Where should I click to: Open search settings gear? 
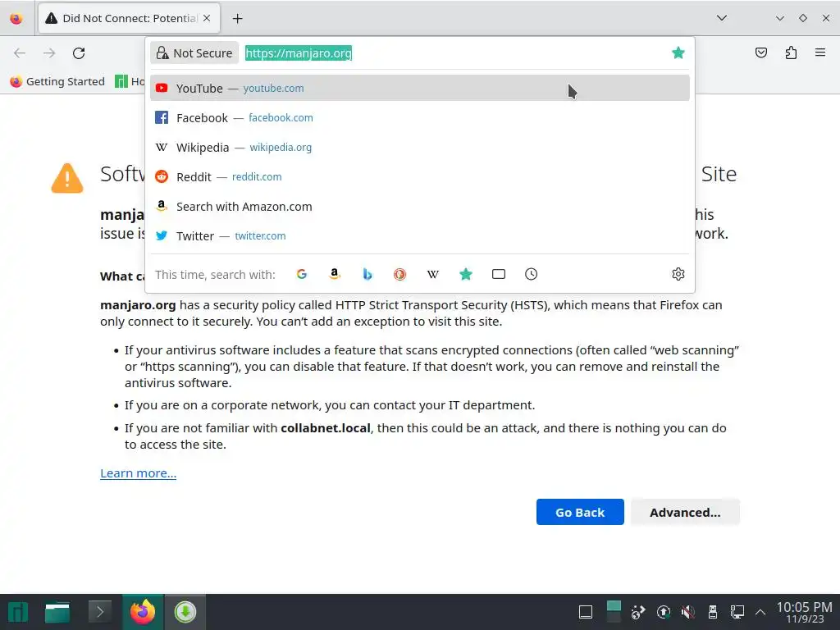coord(678,274)
